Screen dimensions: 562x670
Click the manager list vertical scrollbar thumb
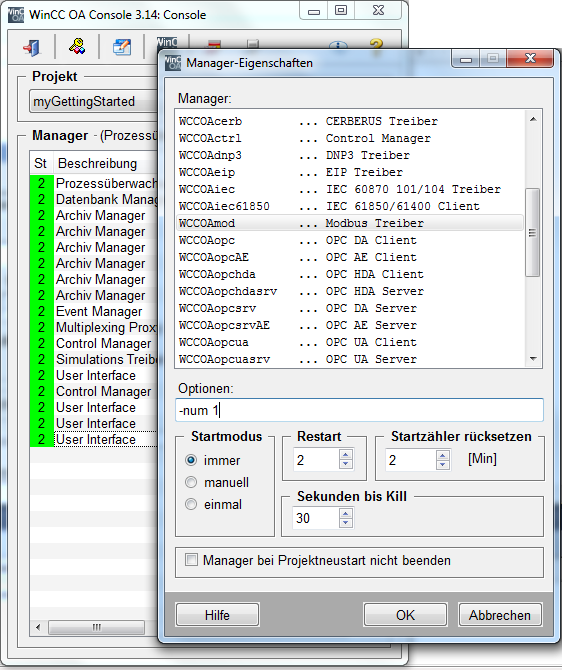(x=533, y=233)
